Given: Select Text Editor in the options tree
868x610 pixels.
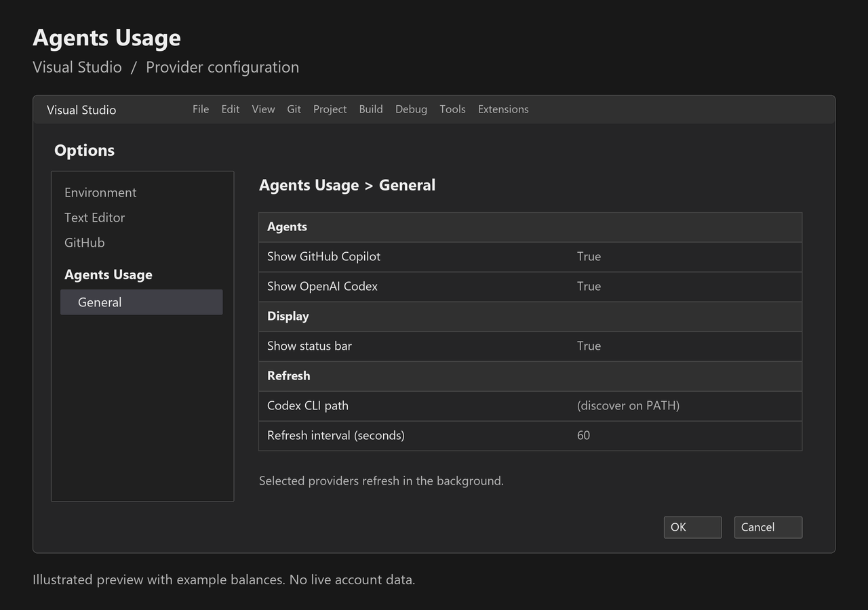Looking at the screenshot, I should click(95, 218).
